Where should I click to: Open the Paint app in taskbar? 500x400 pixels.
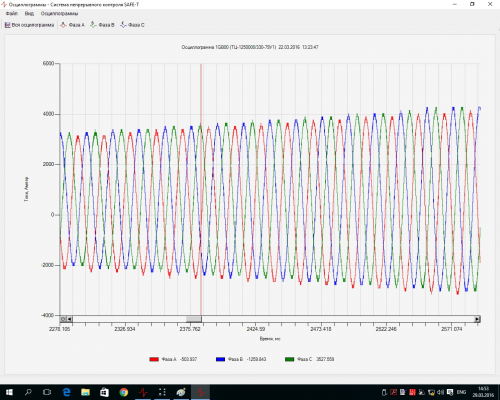pyautogui.click(x=181, y=392)
